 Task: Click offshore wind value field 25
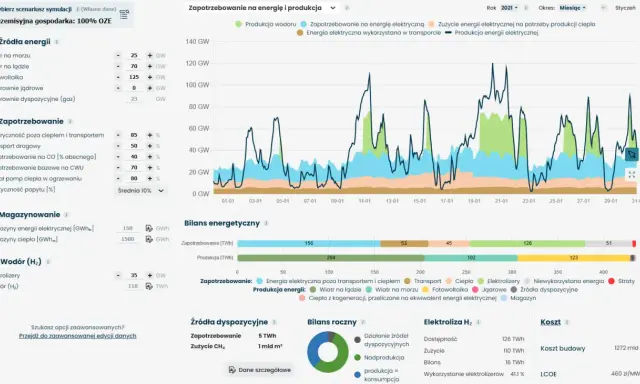coord(134,55)
